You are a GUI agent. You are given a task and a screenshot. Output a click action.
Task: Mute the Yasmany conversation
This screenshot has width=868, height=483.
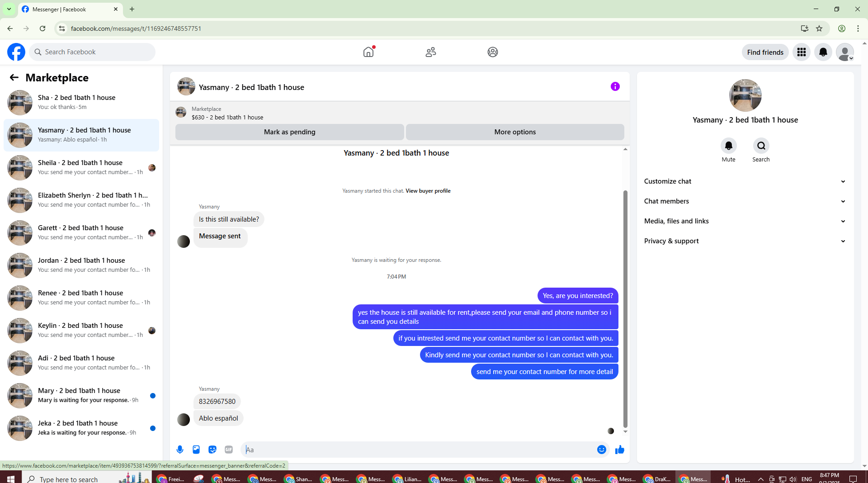pyautogui.click(x=728, y=146)
